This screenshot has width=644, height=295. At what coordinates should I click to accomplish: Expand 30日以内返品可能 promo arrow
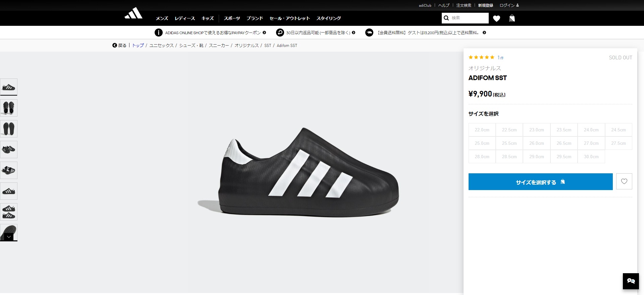[354, 33]
